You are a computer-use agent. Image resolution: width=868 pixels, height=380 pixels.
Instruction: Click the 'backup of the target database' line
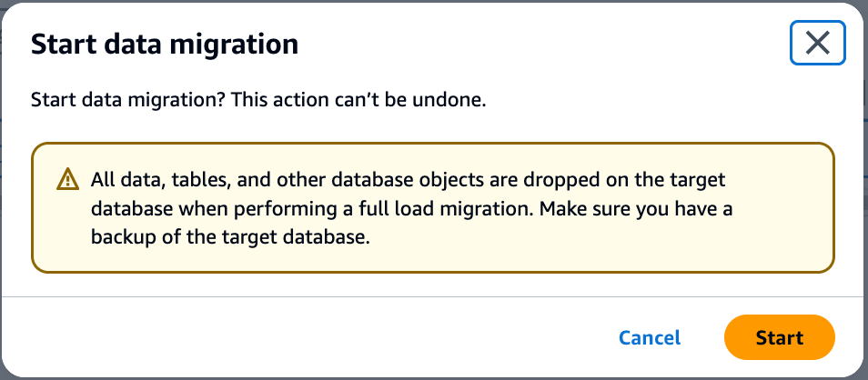[229, 238]
